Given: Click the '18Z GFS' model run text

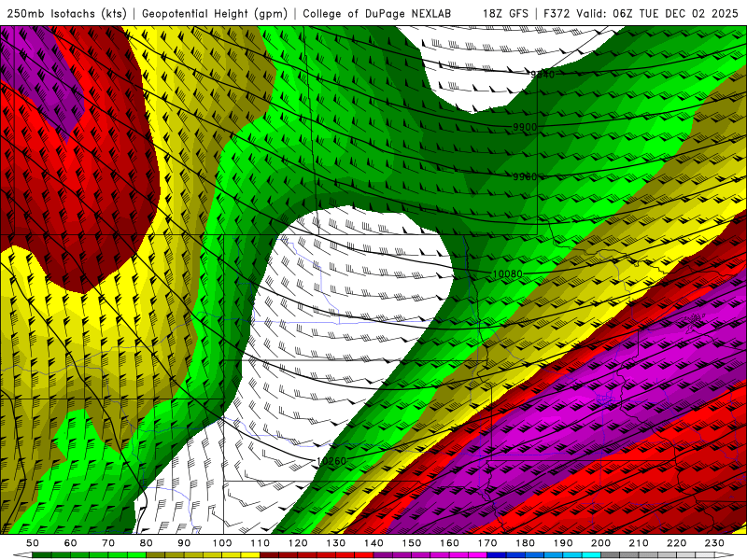Looking at the screenshot, I should click(x=505, y=13).
